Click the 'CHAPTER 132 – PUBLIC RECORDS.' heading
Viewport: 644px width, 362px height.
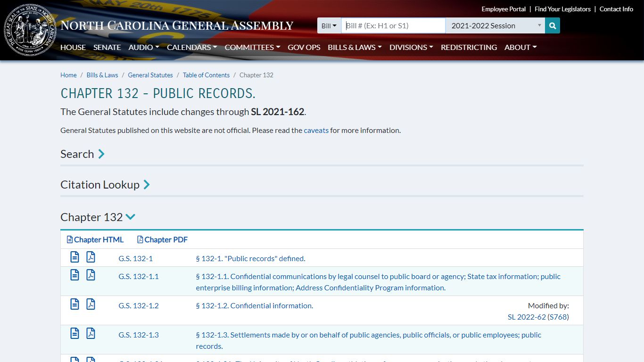click(x=158, y=93)
